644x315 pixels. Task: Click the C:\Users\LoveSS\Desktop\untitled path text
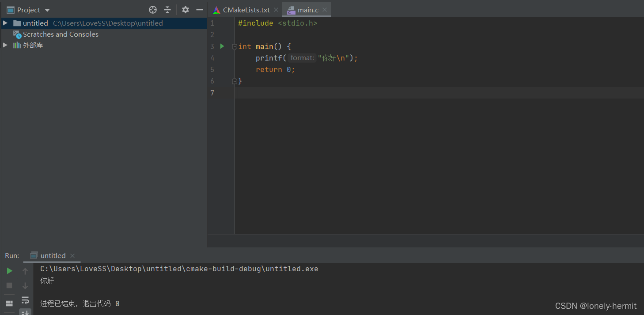[x=108, y=23]
